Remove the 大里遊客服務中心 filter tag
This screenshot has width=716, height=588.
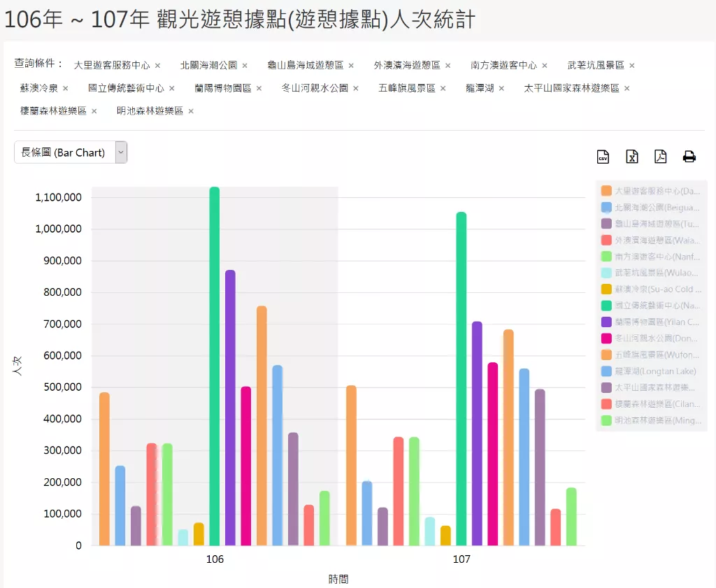tap(157, 66)
